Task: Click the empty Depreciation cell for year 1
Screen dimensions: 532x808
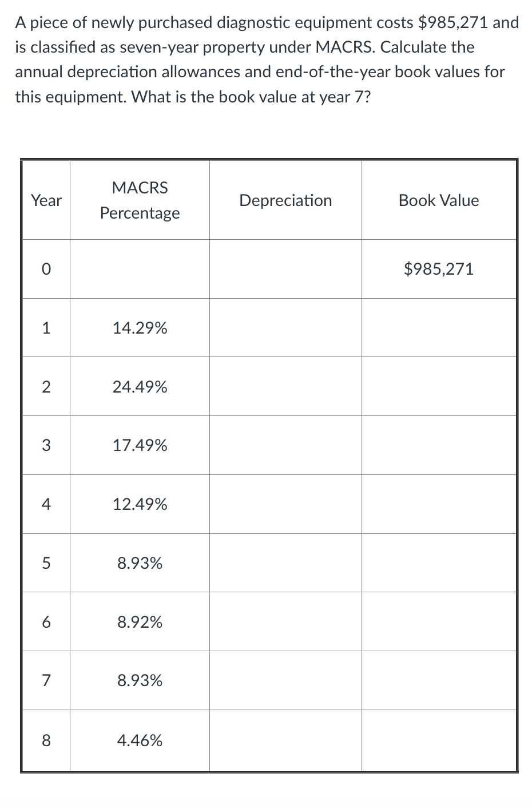Action: (285, 328)
